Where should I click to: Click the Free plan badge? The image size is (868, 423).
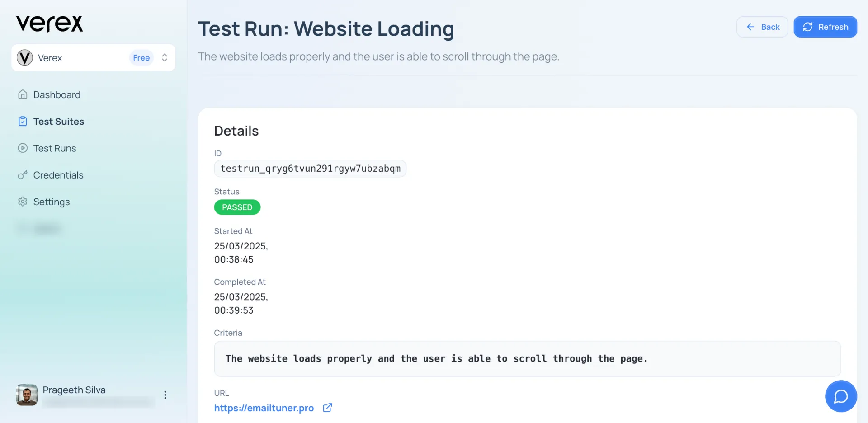pos(141,58)
